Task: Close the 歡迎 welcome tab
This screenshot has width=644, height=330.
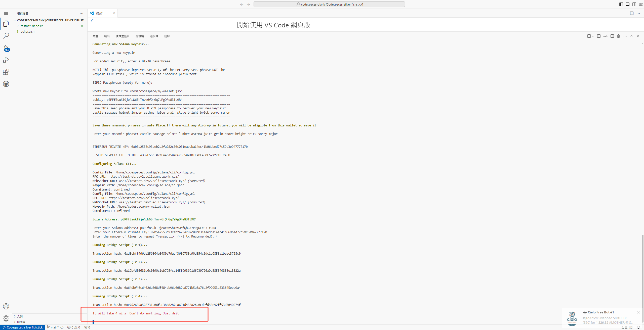Action: [114, 13]
